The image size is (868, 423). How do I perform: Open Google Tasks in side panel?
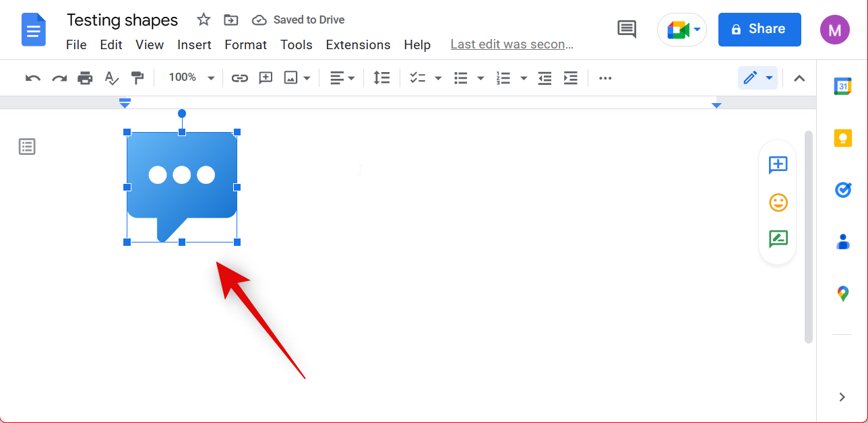(x=842, y=190)
